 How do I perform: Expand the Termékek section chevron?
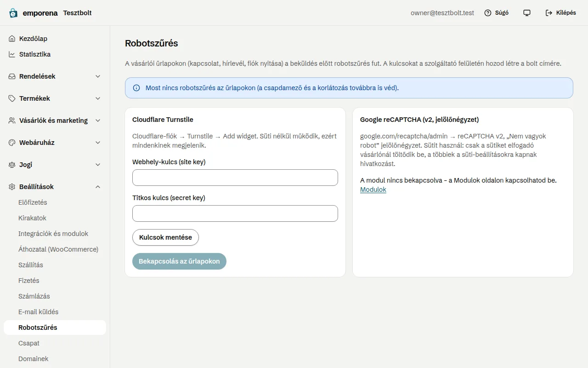pos(98,98)
